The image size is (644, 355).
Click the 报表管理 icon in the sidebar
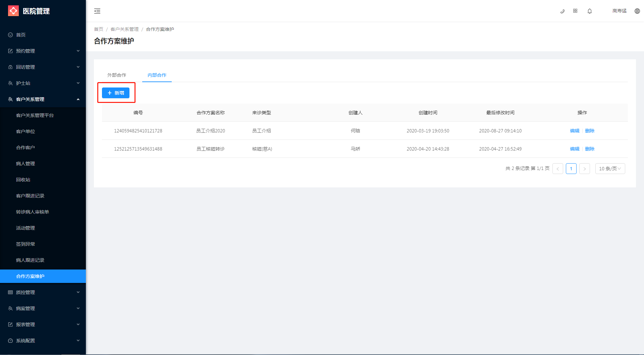point(10,324)
